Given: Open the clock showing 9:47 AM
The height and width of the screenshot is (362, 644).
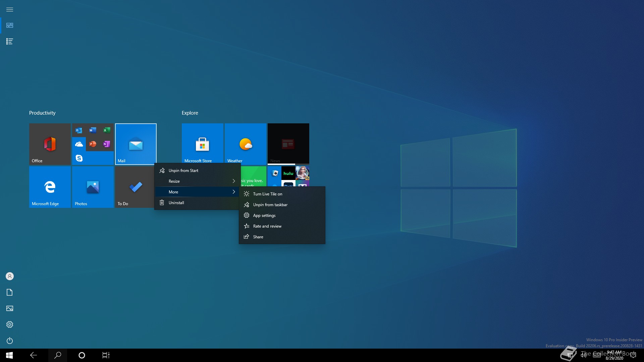Looking at the screenshot, I should 614,355.
